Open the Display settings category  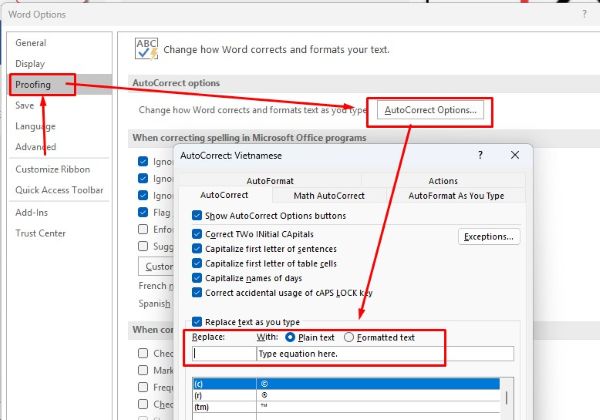pyautogui.click(x=30, y=64)
